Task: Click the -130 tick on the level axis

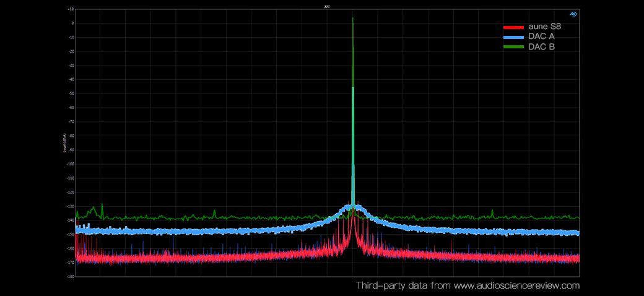Action: pos(71,206)
